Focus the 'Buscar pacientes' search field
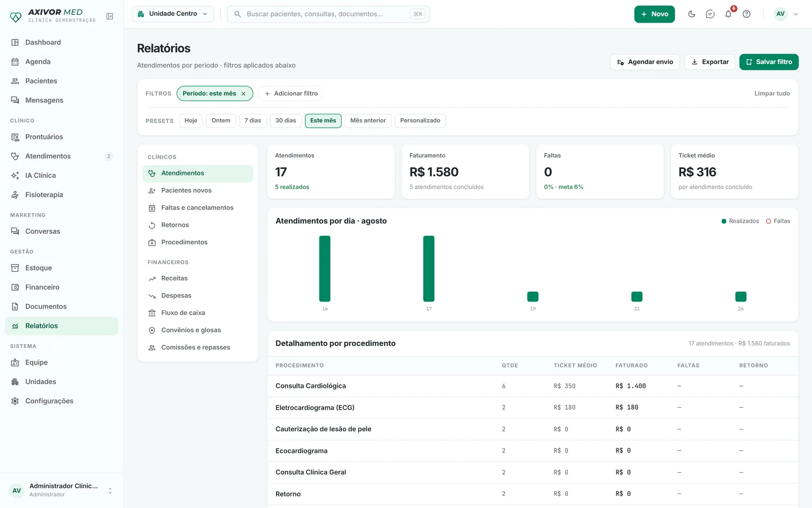 click(x=328, y=14)
